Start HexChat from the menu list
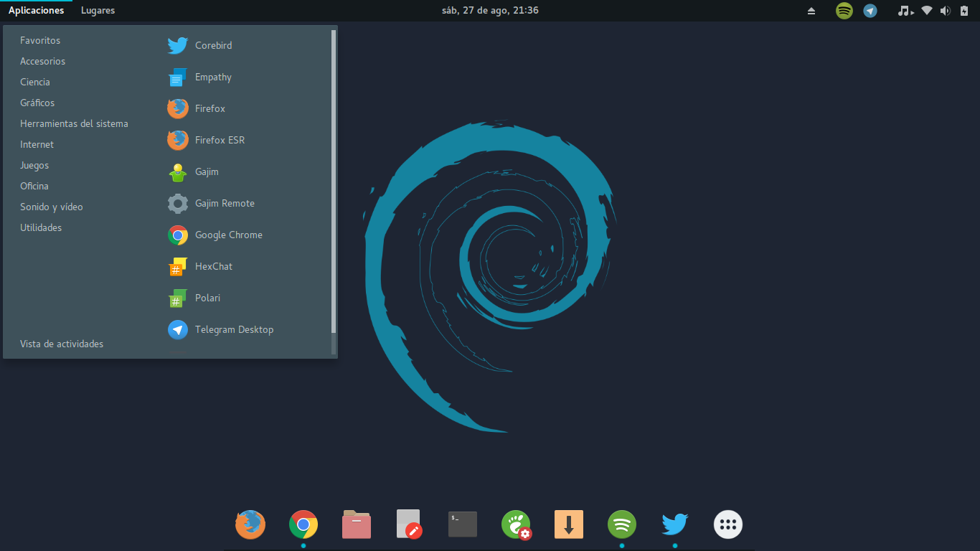The image size is (980, 551). 213,266
